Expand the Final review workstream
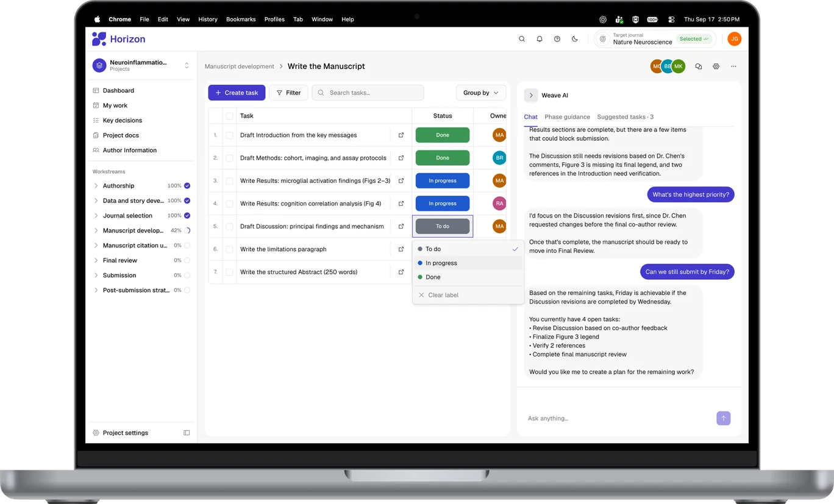834x504 pixels. pyautogui.click(x=96, y=260)
